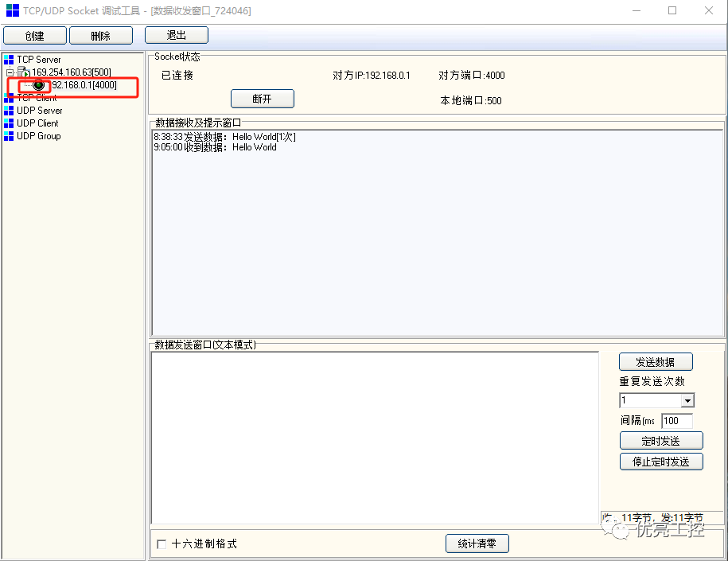Click the green connection status icon
Screen dimensions: 728x561
pos(38,85)
